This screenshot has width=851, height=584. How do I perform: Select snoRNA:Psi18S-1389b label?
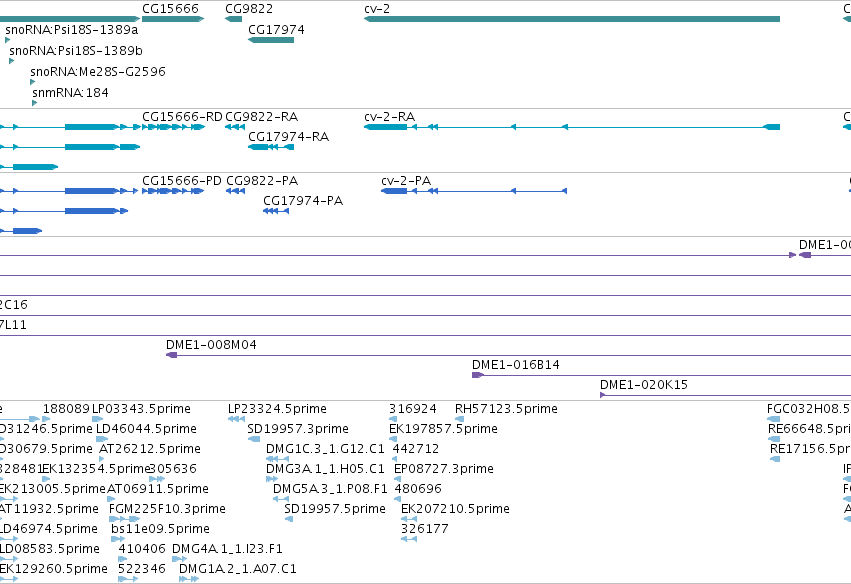coord(76,50)
